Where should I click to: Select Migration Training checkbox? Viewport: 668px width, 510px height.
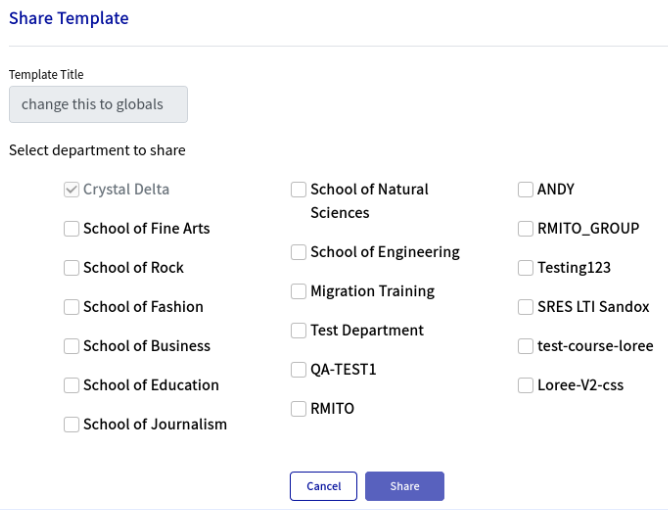click(x=299, y=292)
